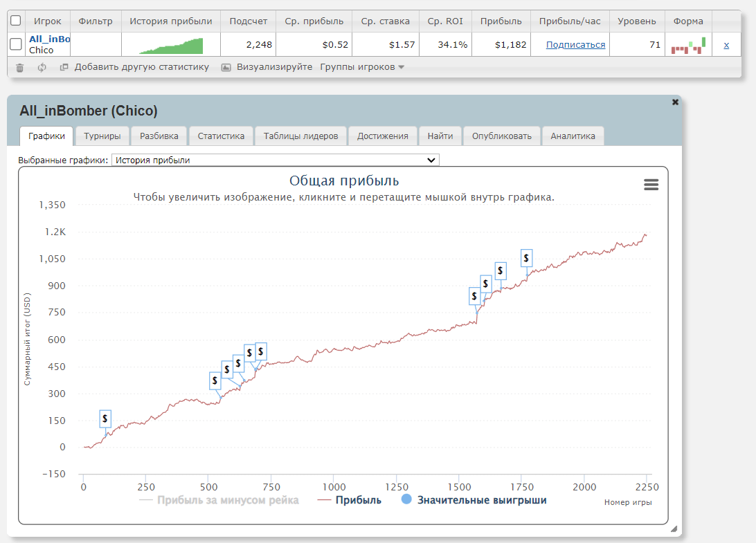
Task: Click the profit history sparkline thumbnail
Action: (x=171, y=46)
